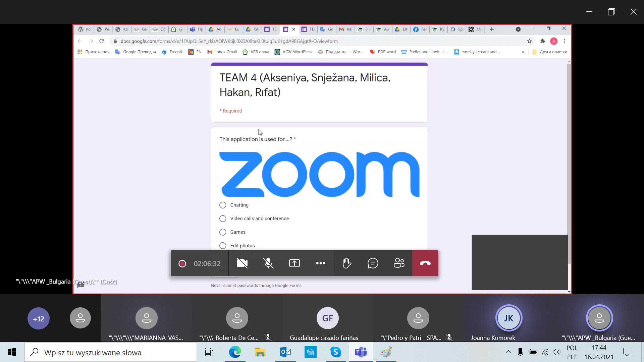Show the +12 more participants
644x362 pixels.
(x=39, y=318)
